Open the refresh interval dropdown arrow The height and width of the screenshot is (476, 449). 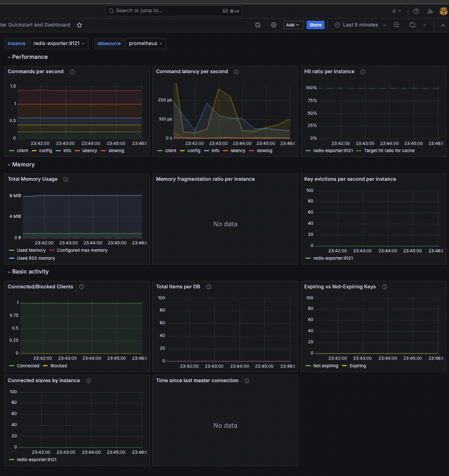[x=425, y=25]
